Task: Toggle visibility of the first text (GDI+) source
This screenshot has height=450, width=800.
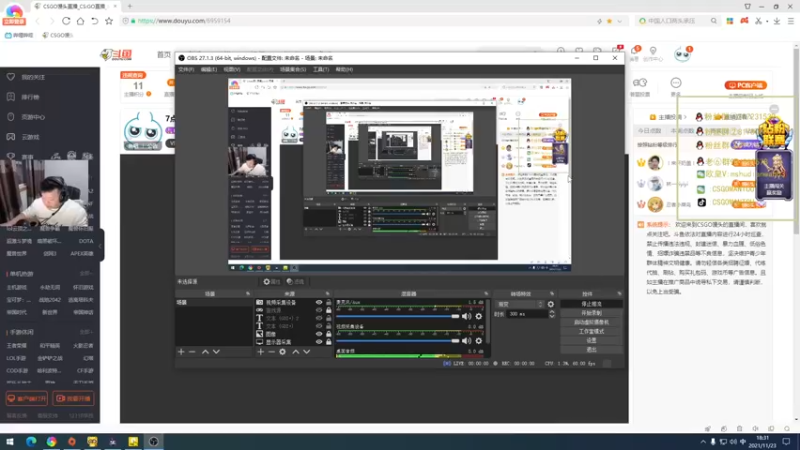Action: 319,318
